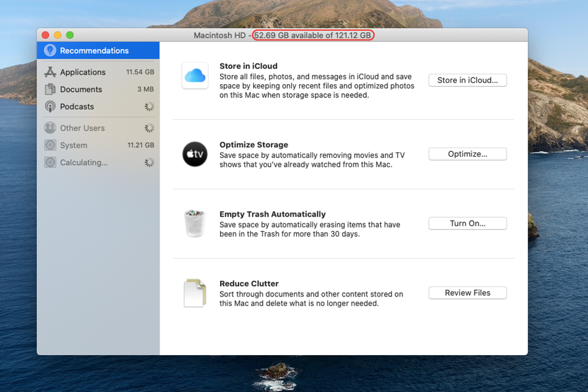Click the Empty Trash Automatically heading
Viewport: 588px width, 392px height.
click(x=273, y=214)
